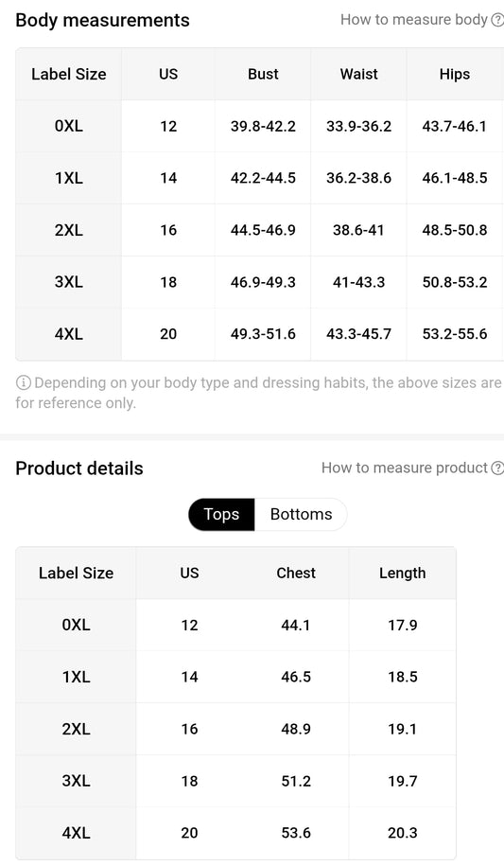Click the Waist column header

click(x=358, y=74)
